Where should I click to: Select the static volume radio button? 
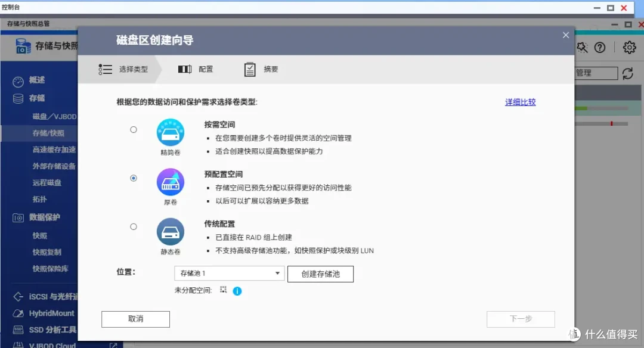click(x=134, y=226)
